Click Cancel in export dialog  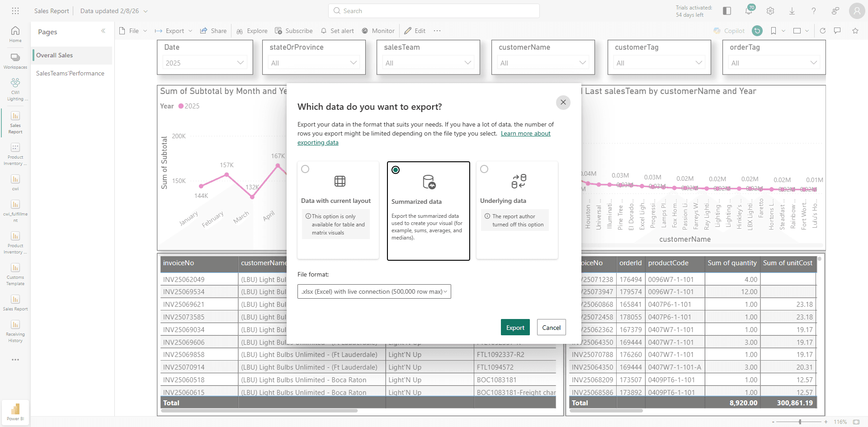pyautogui.click(x=551, y=328)
